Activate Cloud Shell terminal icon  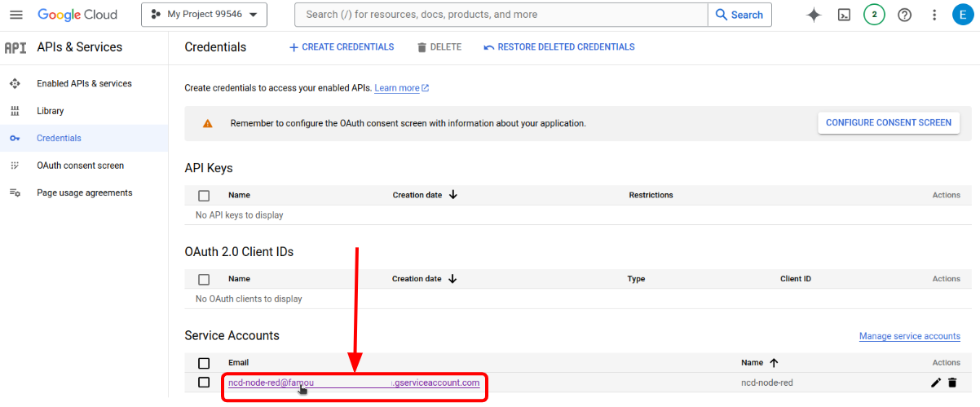click(x=845, y=15)
